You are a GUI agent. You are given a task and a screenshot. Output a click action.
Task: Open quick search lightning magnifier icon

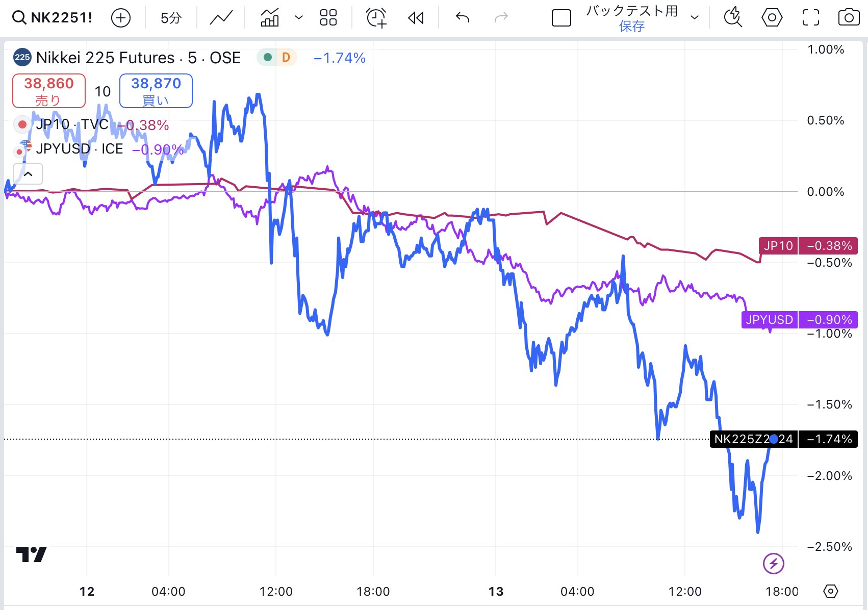pyautogui.click(x=733, y=18)
